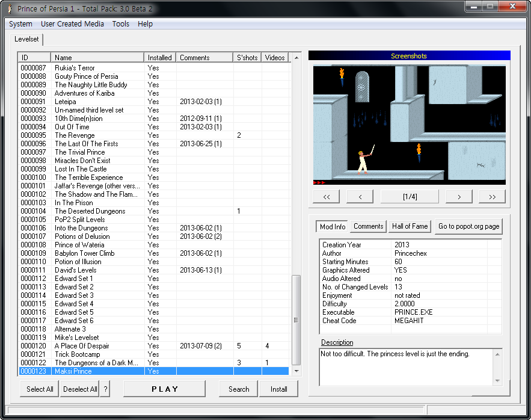Go to previous screenshot with < button
531x420 pixels.
pos(360,197)
